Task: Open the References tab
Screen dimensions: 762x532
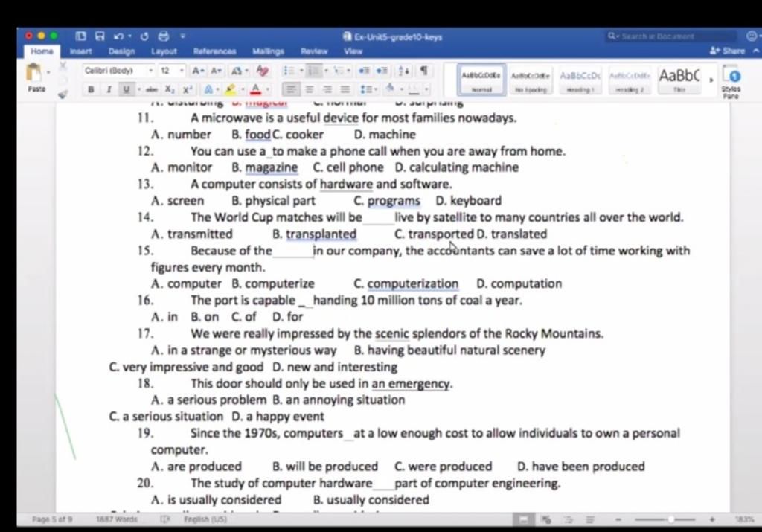Action: point(214,51)
